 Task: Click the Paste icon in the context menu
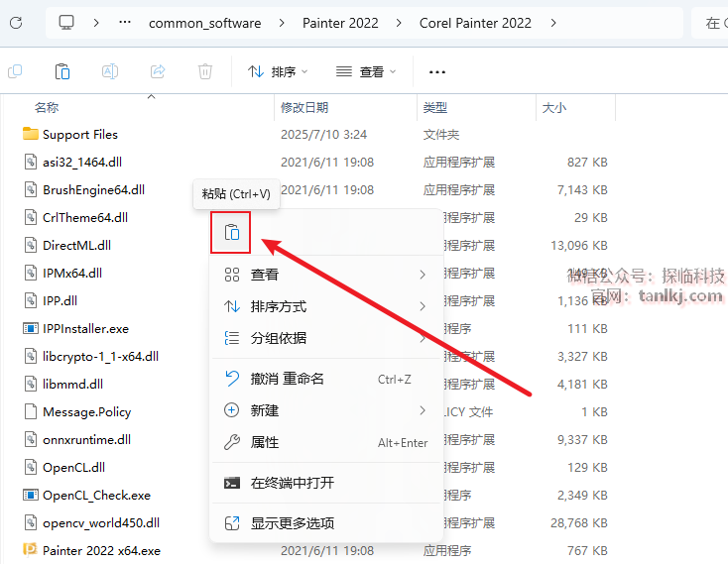coord(231,232)
